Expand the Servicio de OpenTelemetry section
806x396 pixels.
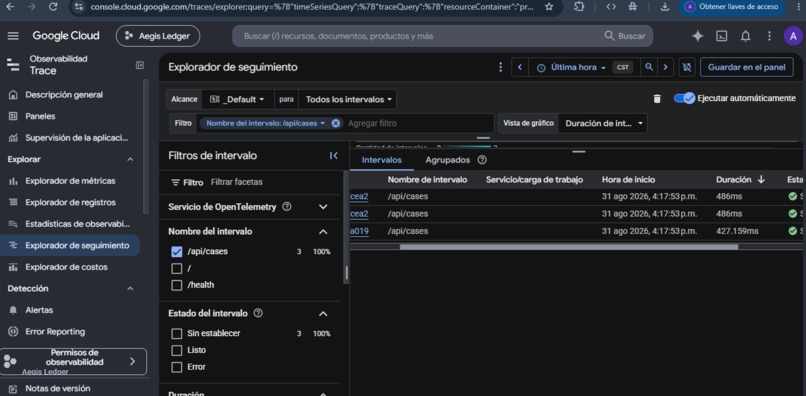click(x=323, y=207)
